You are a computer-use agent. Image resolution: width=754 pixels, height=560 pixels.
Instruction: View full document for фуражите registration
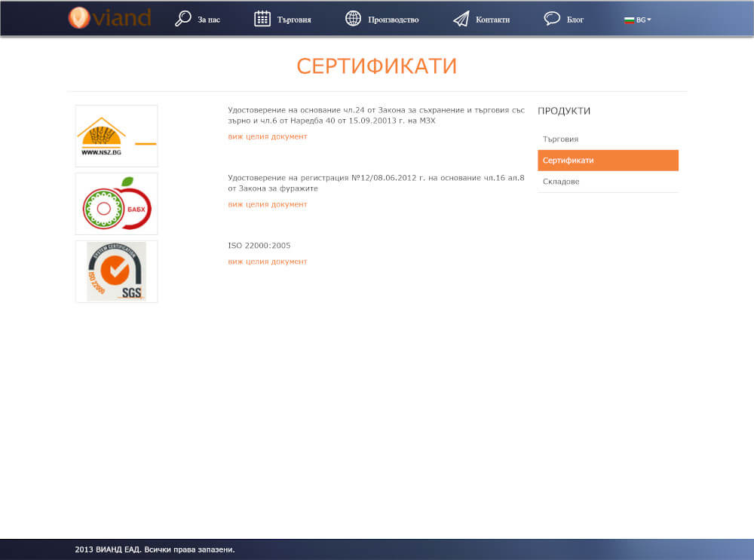pos(268,204)
